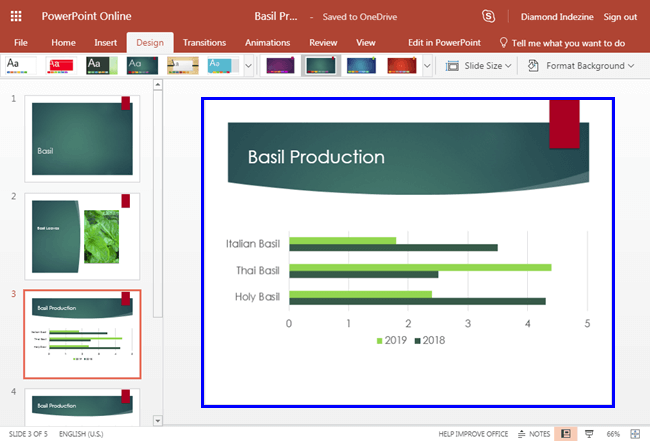
Task: Open the Slide Size dropdown
Action: 476,66
